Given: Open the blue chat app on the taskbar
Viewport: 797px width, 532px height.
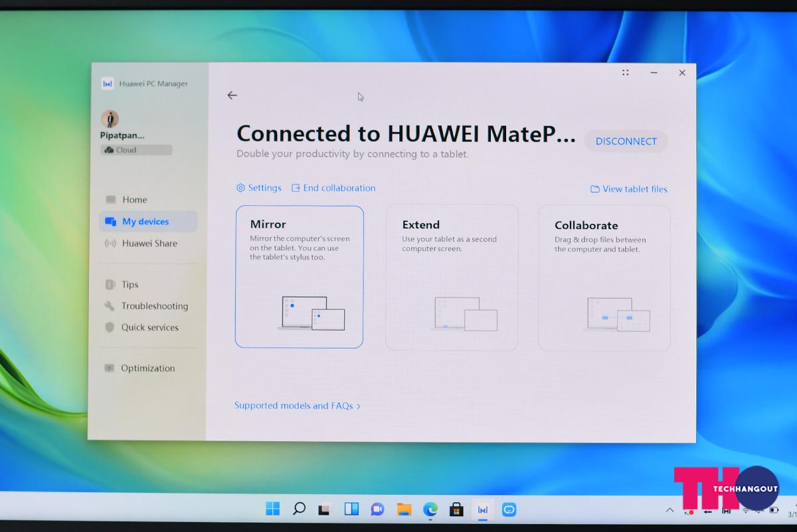Looking at the screenshot, I should click(x=509, y=509).
